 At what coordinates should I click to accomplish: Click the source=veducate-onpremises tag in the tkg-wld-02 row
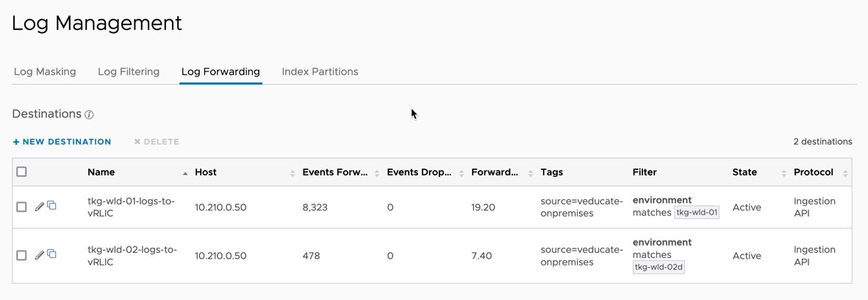(582, 256)
